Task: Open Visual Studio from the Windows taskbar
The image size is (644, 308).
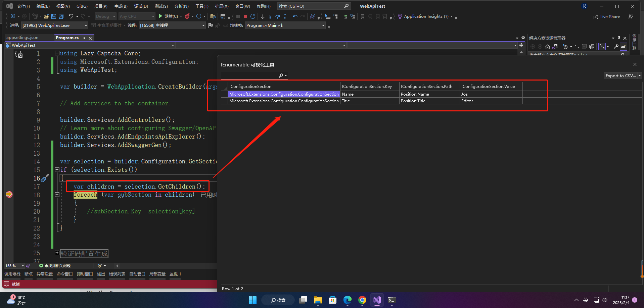Action: coord(377,300)
